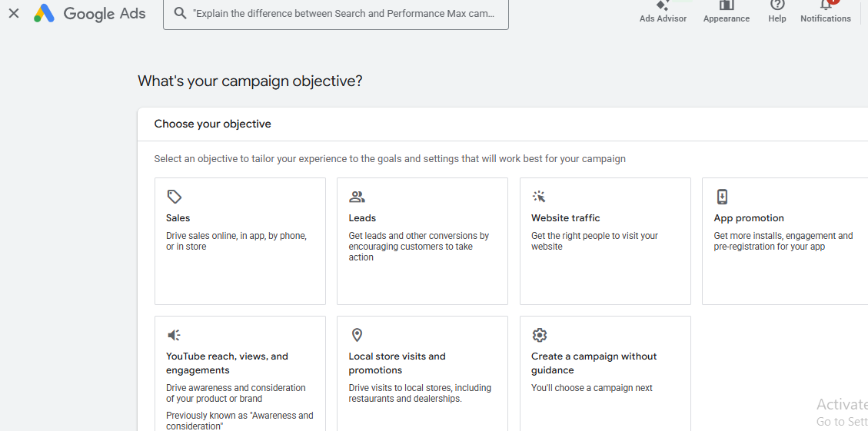Click the Leads people icon

[x=357, y=197]
